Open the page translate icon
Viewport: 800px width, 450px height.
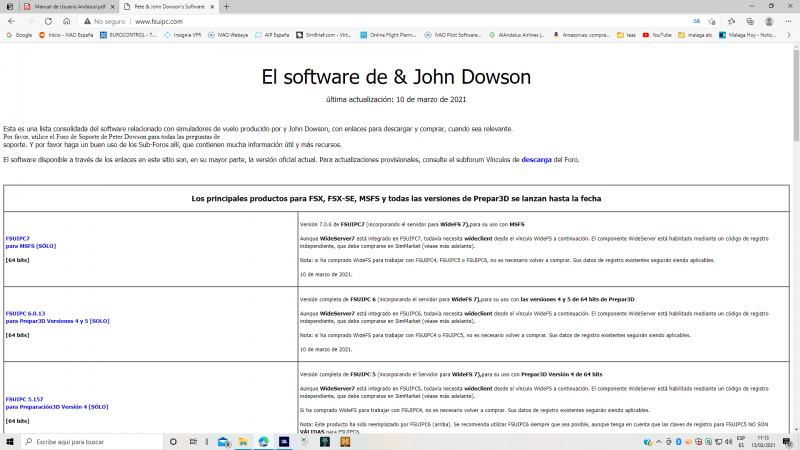point(696,21)
